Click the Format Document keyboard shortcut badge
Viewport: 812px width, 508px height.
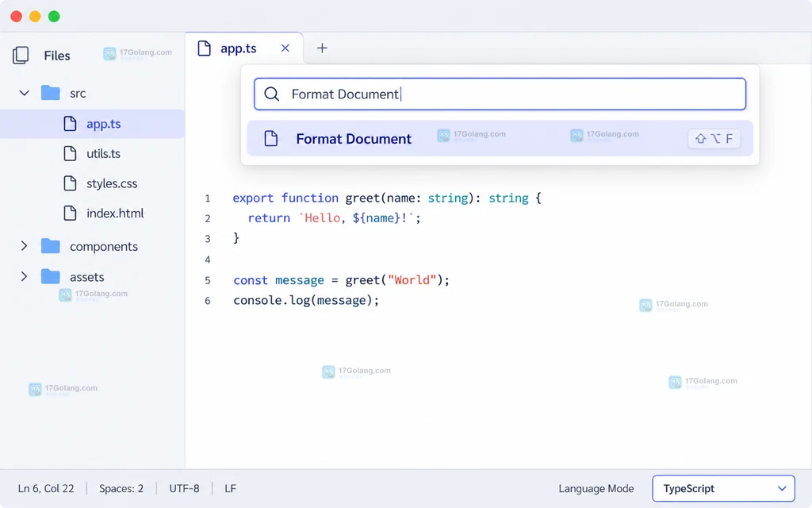pyautogui.click(x=714, y=138)
